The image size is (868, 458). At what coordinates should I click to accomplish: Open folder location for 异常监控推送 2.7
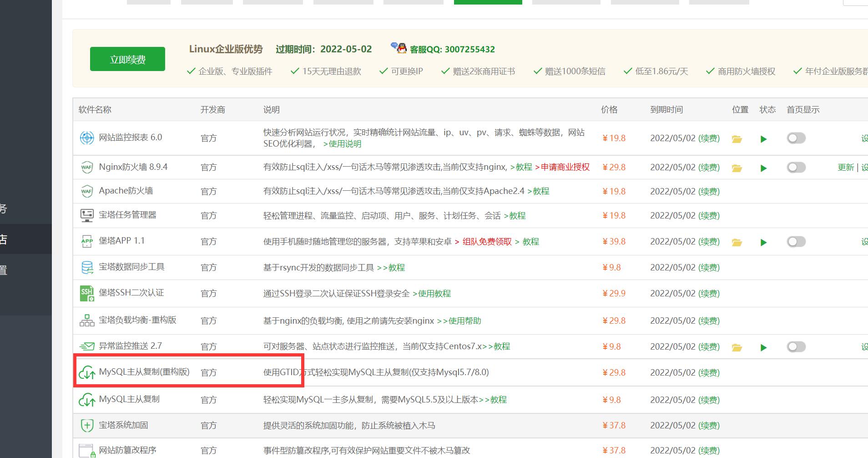click(x=737, y=347)
